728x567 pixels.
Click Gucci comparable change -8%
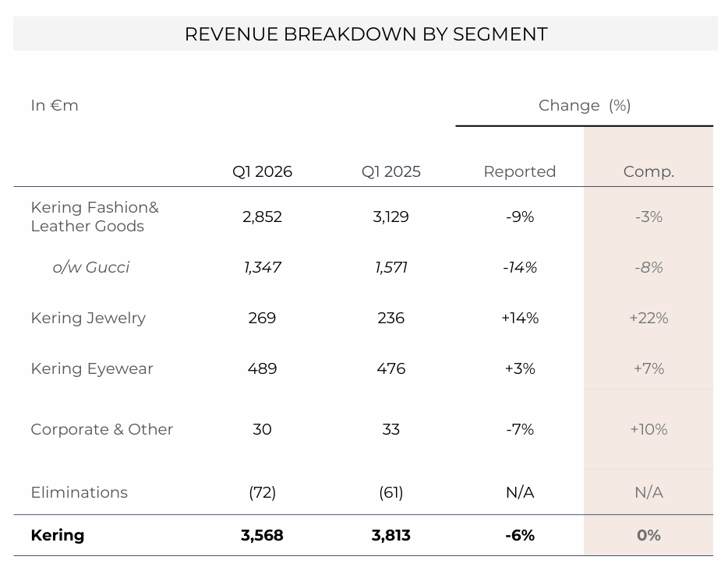tap(648, 267)
